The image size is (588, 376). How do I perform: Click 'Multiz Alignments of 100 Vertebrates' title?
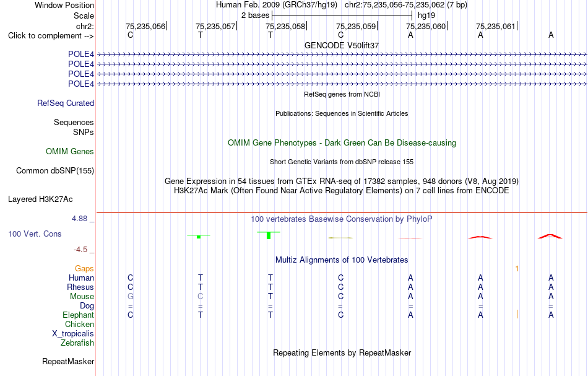pyautogui.click(x=342, y=260)
